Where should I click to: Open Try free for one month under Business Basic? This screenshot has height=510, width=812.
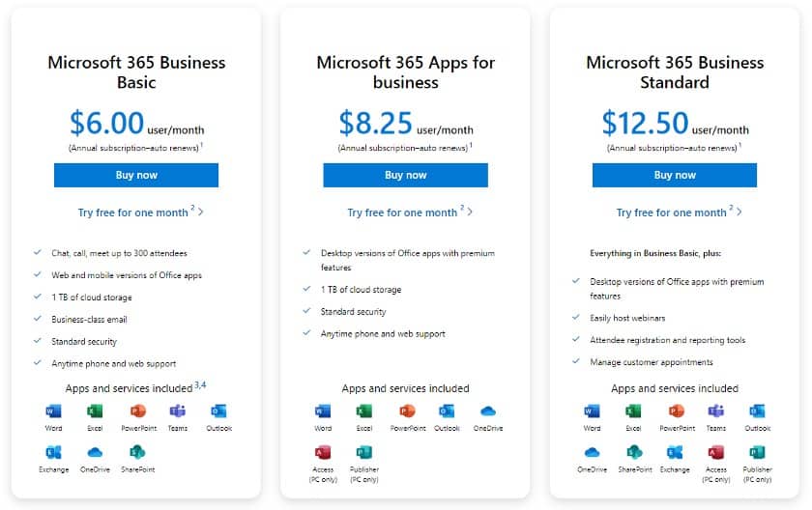click(x=133, y=212)
